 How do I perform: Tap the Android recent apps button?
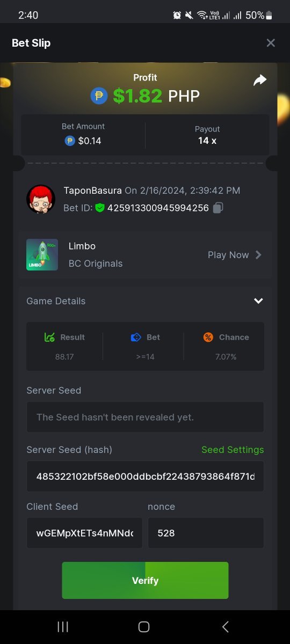63,626
